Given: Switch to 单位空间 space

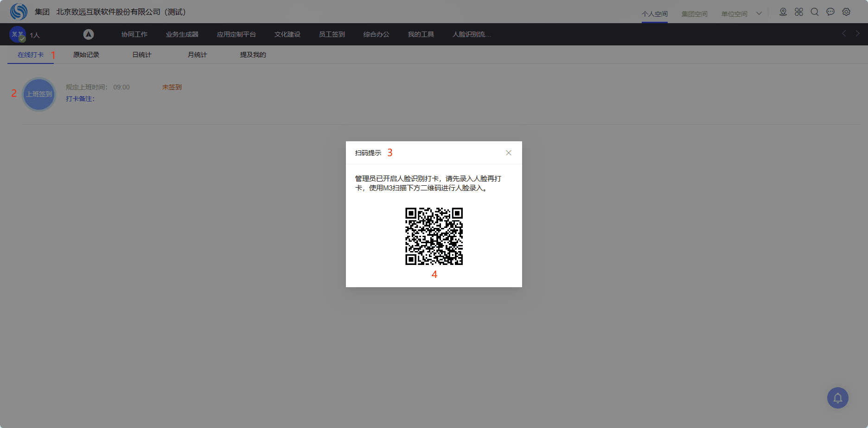Looking at the screenshot, I should click(x=734, y=14).
